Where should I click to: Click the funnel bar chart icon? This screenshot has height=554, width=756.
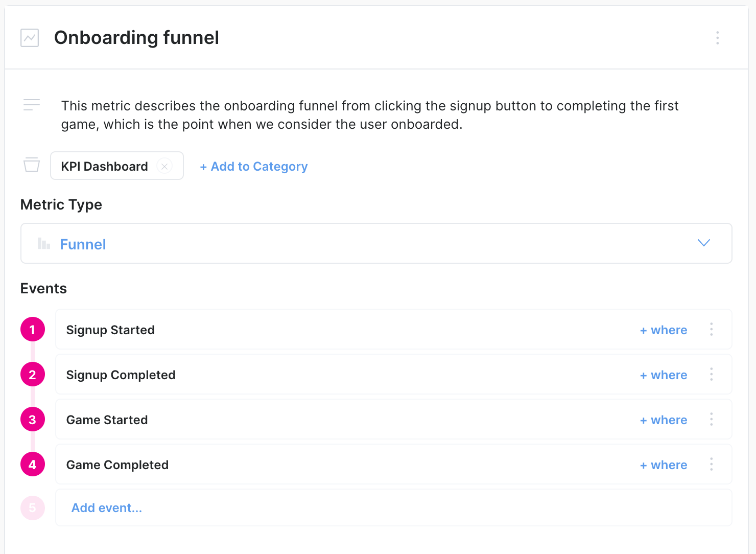(44, 244)
